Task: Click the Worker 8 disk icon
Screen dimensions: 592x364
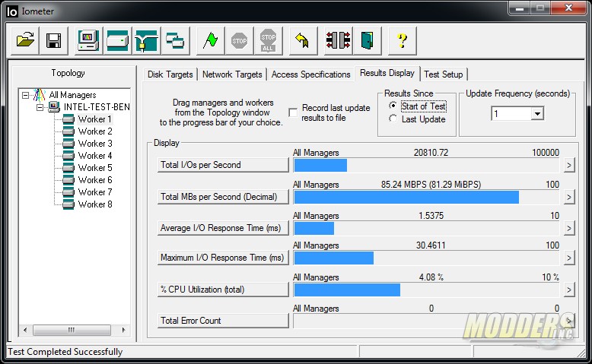Action: click(x=68, y=204)
